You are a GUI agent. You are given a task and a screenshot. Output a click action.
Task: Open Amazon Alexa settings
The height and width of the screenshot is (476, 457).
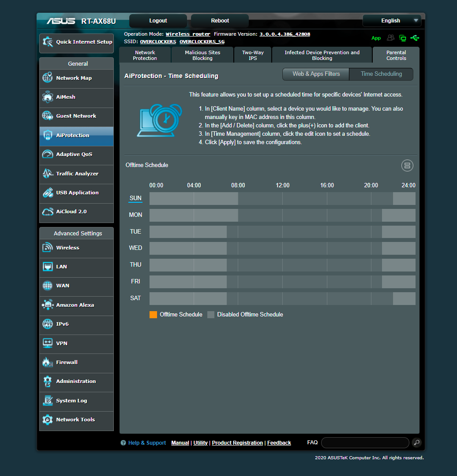pyautogui.click(x=76, y=305)
